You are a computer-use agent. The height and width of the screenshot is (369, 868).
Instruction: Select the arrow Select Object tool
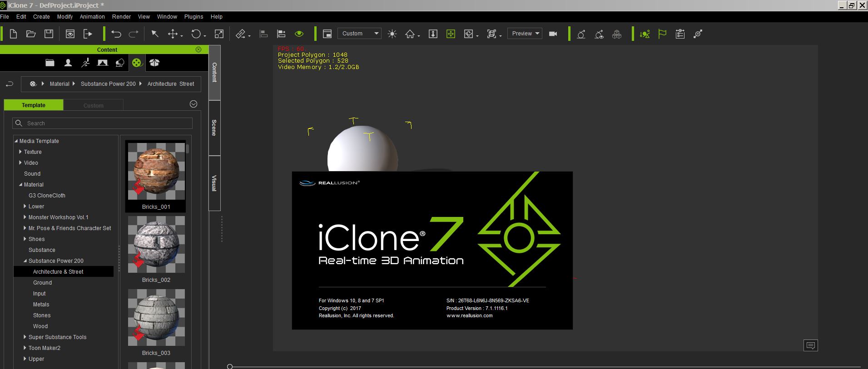pos(155,34)
